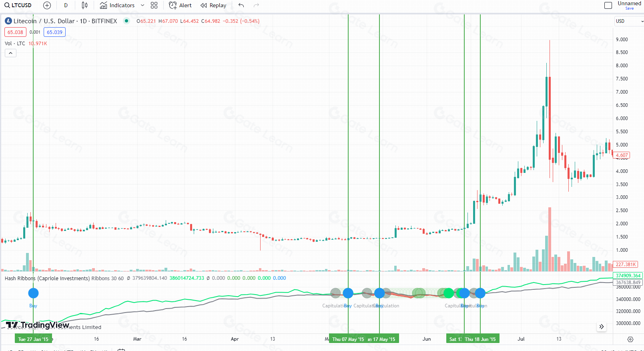644x351 pixels.
Task: Click the 4.607 last price label
Action: coord(622,155)
